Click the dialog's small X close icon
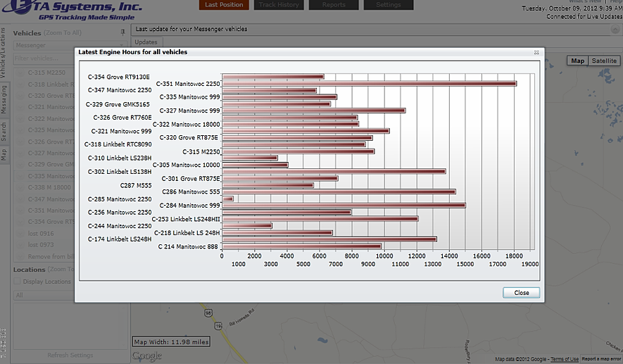Viewport: 623px width, 364px height. tap(536, 53)
